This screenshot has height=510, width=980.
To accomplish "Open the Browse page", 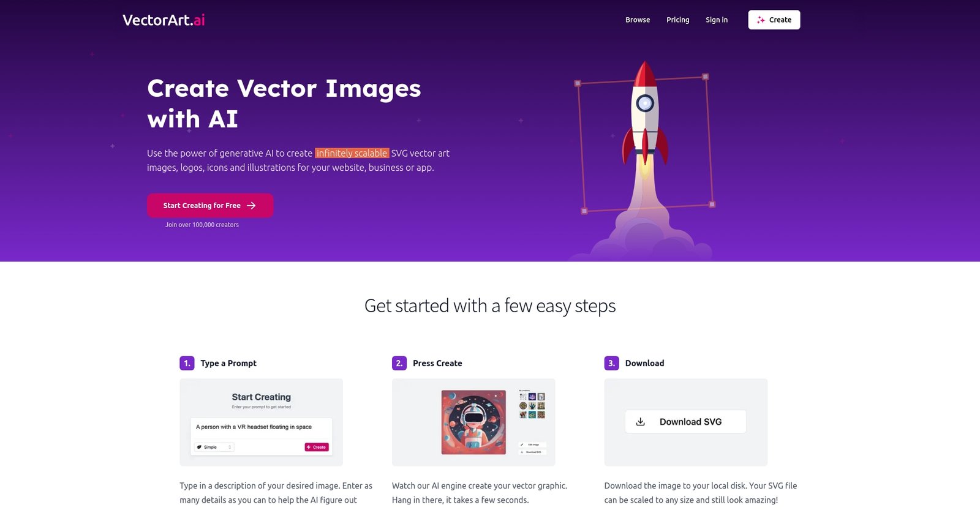I will (638, 20).
